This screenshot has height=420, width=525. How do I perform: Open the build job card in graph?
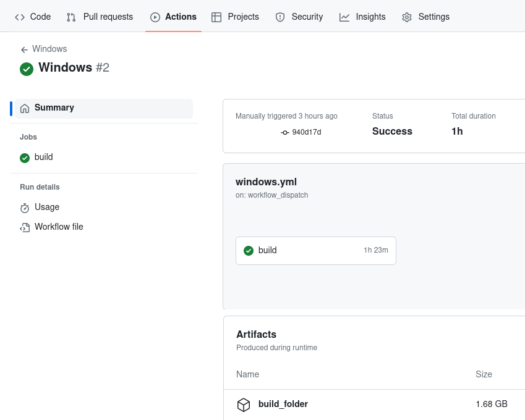coord(316,251)
